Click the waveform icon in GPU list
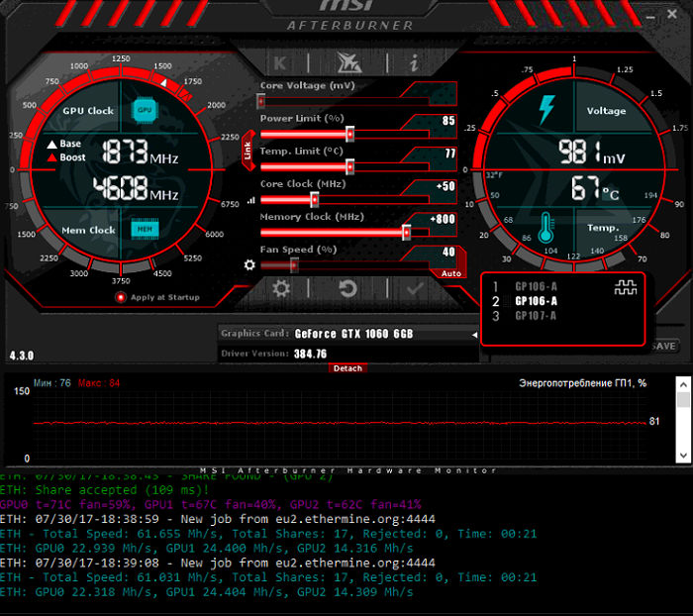 click(626, 287)
